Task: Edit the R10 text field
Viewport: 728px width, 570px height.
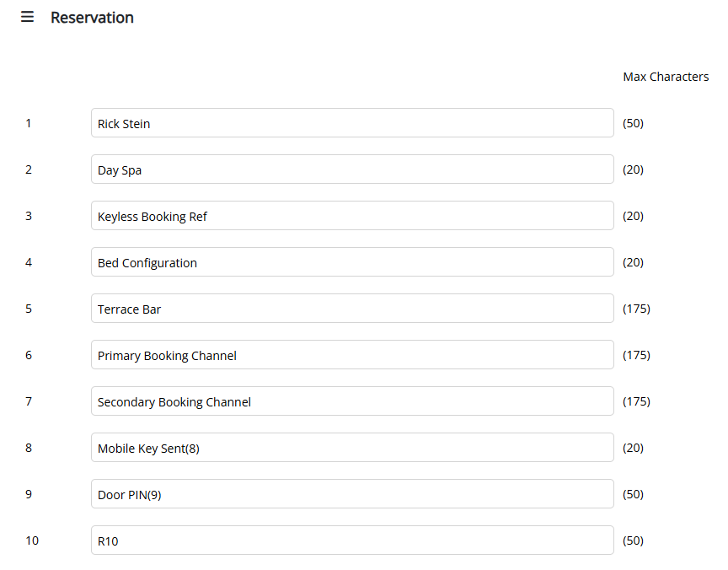Action: pos(352,540)
